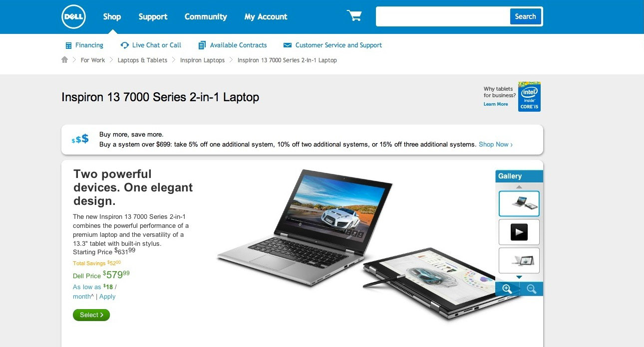The height and width of the screenshot is (347, 644).
Task: Click the green Select button
Action: click(91, 315)
